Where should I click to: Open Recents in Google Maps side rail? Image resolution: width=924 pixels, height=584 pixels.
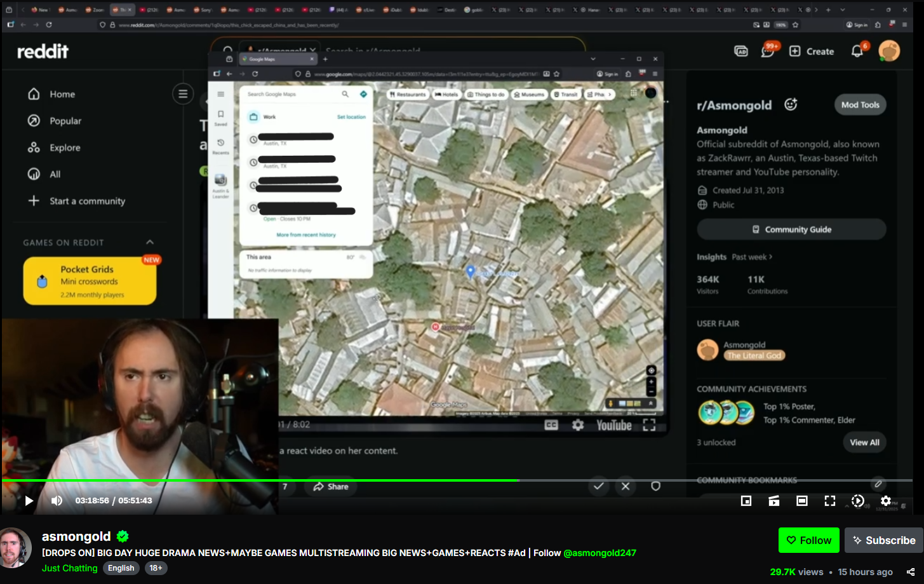click(221, 146)
